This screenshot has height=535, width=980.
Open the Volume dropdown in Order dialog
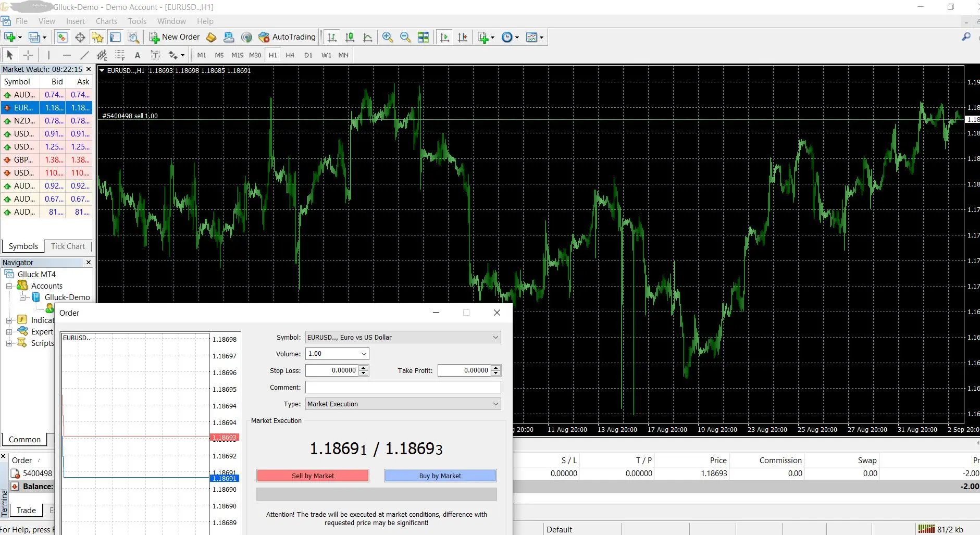coord(337,354)
